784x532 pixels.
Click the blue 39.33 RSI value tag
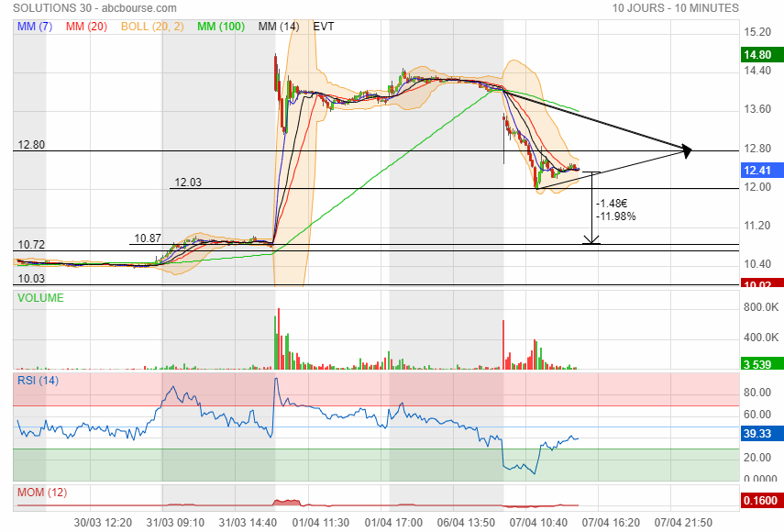coord(762,434)
